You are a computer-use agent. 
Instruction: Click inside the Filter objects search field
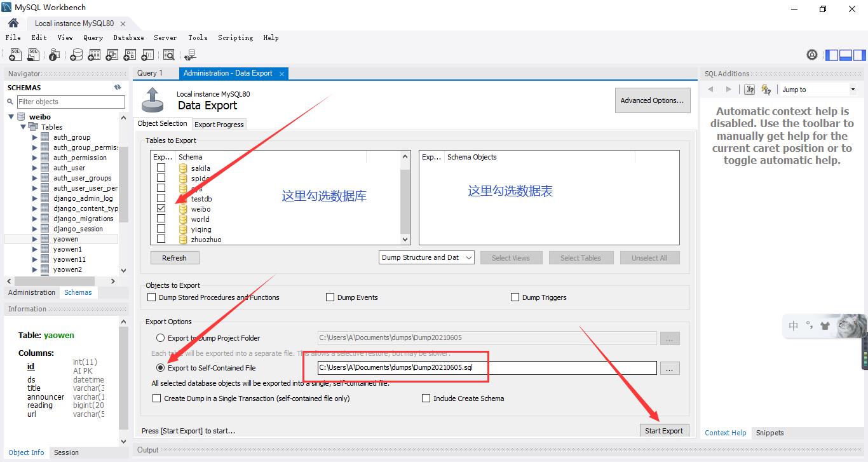(x=71, y=102)
